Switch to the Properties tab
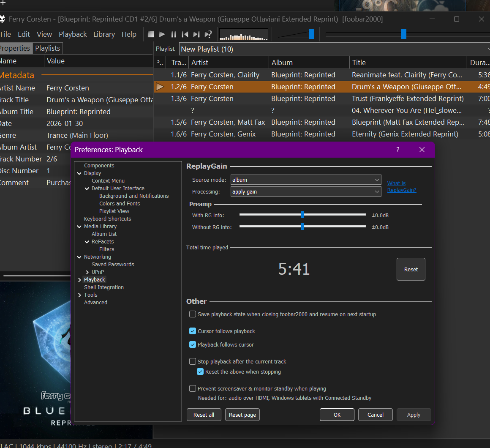 [x=15, y=48]
